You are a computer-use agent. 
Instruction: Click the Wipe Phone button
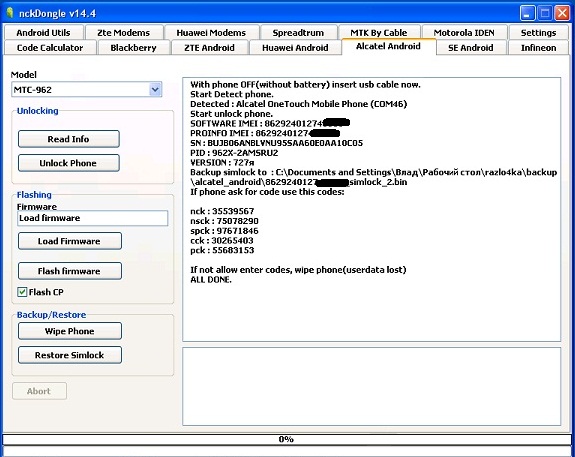70,331
